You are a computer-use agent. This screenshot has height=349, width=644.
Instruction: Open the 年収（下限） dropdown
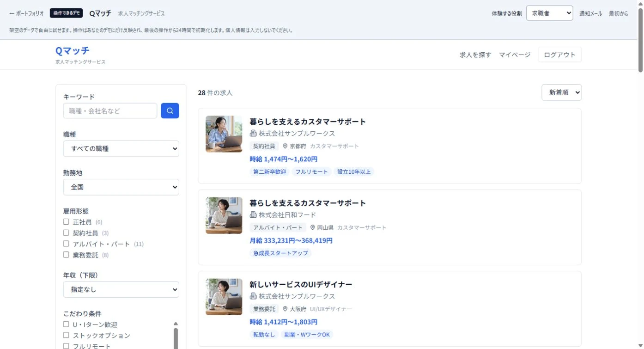(x=121, y=290)
